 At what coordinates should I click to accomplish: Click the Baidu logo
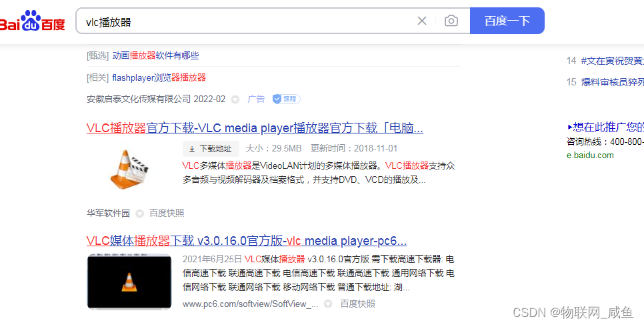pyautogui.click(x=33, y=21)
